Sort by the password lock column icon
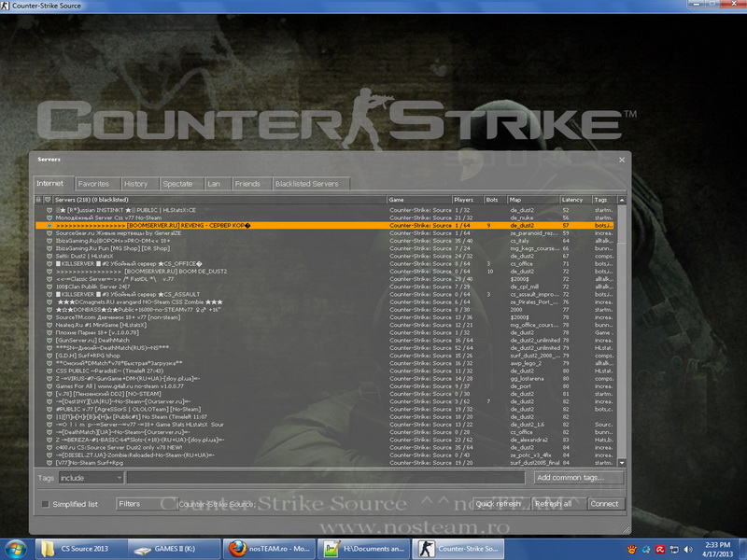This screenshot has width=747, height=560. (x=38, y=200)
